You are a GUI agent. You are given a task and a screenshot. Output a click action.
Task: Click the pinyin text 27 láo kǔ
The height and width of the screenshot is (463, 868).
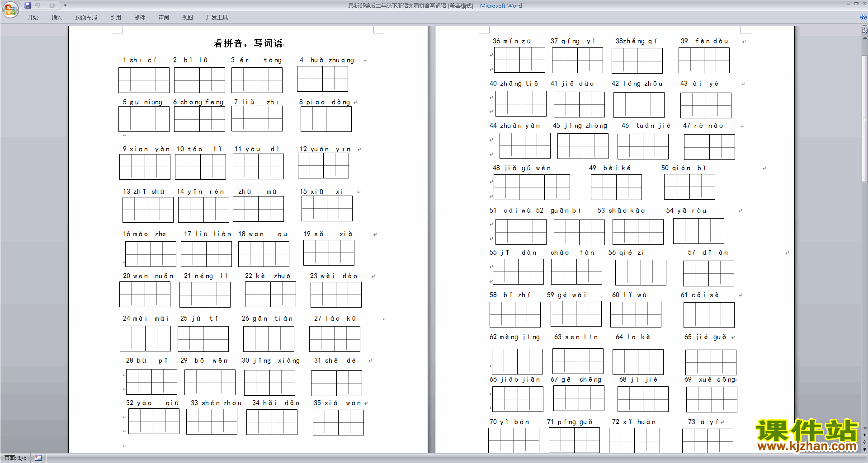[x=335, y=318]
